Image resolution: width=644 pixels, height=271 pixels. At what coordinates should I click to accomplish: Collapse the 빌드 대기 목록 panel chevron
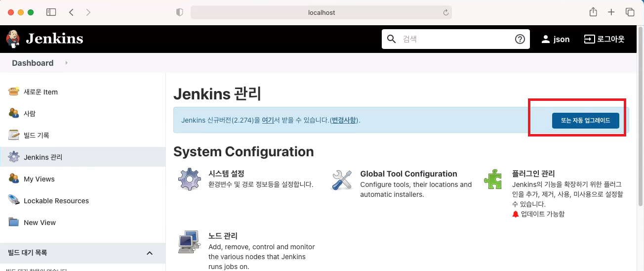[150, 253]
